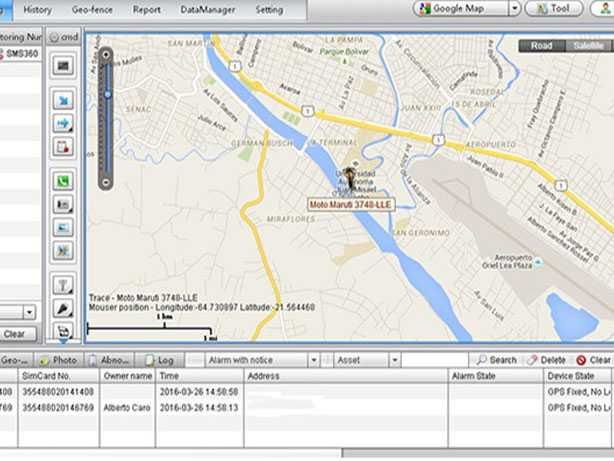Click the Alberto Caro owner cell
The width and height of the screenshot is (614, 461).
click(128, 408)
